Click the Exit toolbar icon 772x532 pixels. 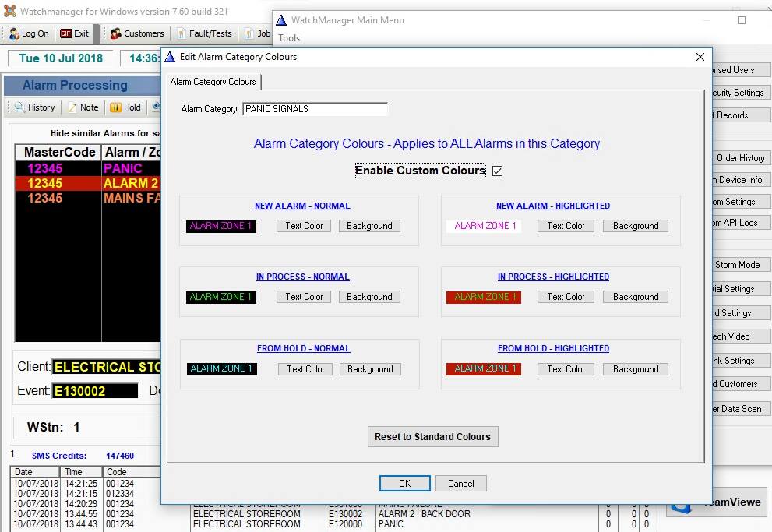pos(74,33)
